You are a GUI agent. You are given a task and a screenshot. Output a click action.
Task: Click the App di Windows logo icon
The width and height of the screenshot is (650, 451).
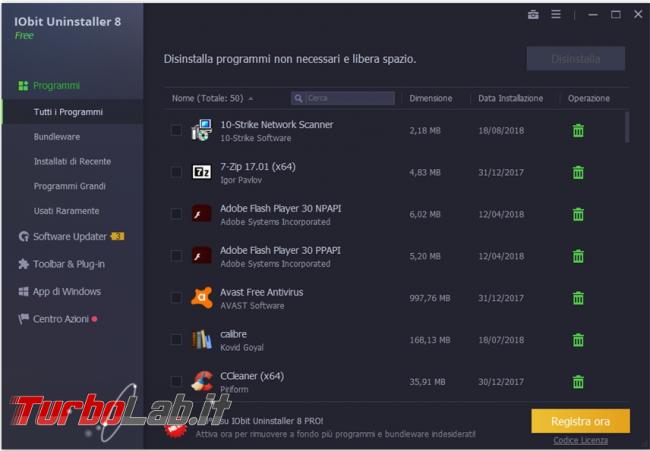point(24,291)
